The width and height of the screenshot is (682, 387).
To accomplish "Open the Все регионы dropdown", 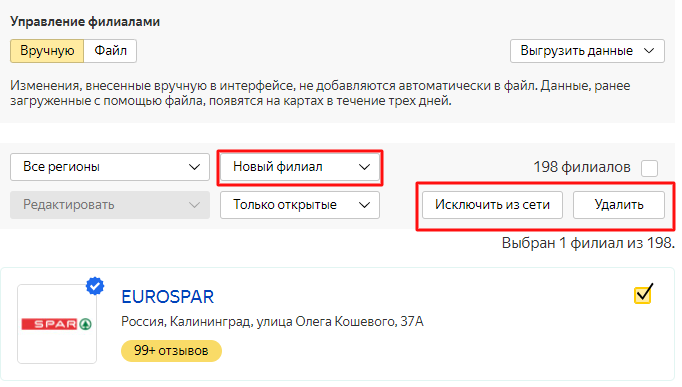I will click(x=110, y=167).
